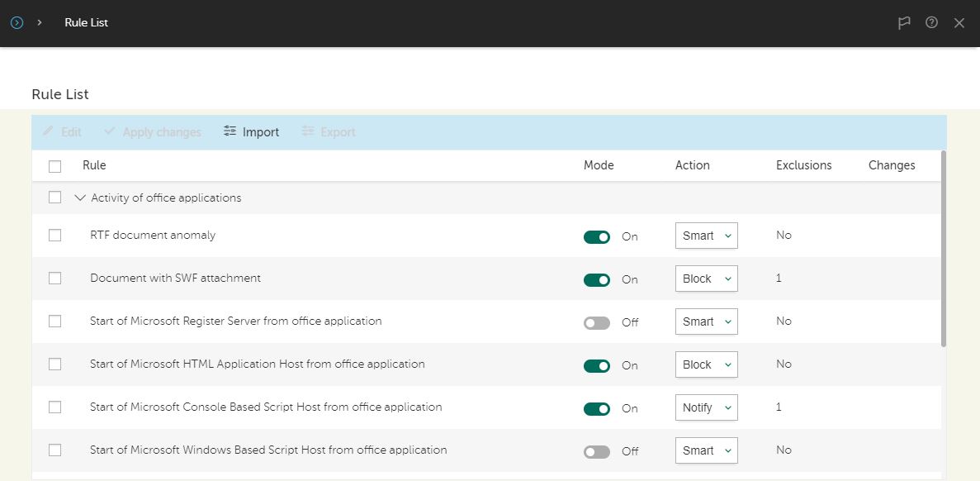Click the Mode column header
Viewport: 980px width, 481px height.
click(599, 165)
